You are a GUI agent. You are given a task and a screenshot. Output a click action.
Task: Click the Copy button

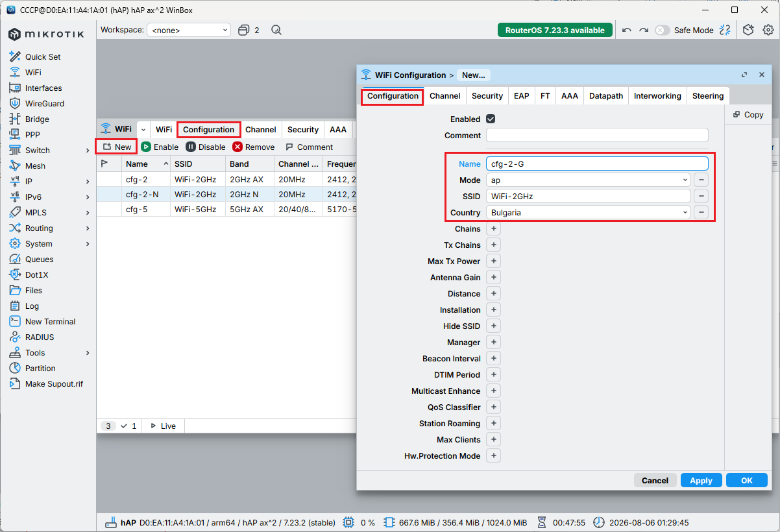click(x=748, y=114)
